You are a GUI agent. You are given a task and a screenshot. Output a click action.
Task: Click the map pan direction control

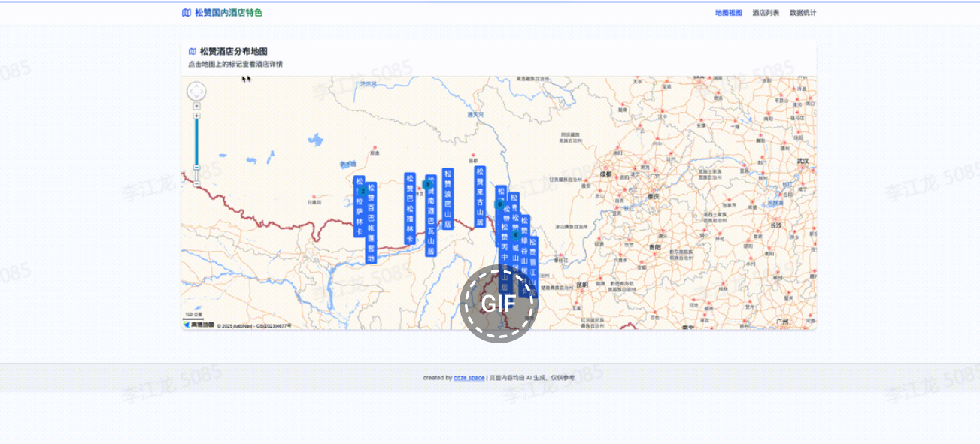[196, 92]
